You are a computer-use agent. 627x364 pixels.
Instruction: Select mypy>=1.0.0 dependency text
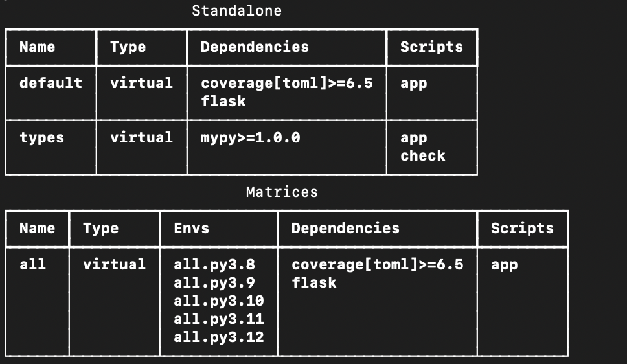coord(250,138)
